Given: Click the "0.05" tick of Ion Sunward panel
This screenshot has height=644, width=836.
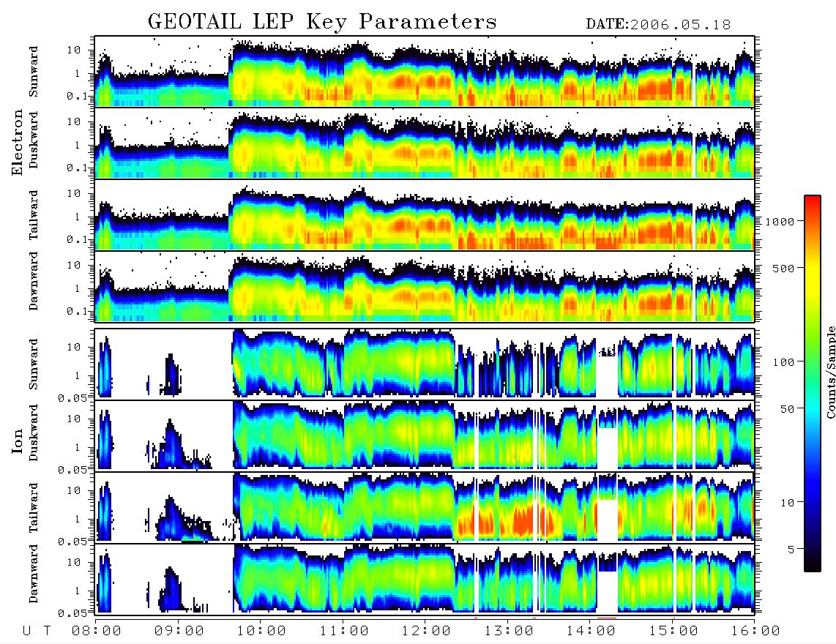Looking at the screenshot, I should [x=72, y=397].
